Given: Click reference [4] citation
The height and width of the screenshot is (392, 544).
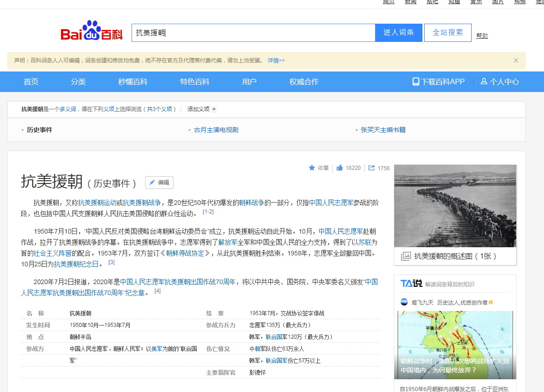Looking at the screenshot, I should coord(158,291).
